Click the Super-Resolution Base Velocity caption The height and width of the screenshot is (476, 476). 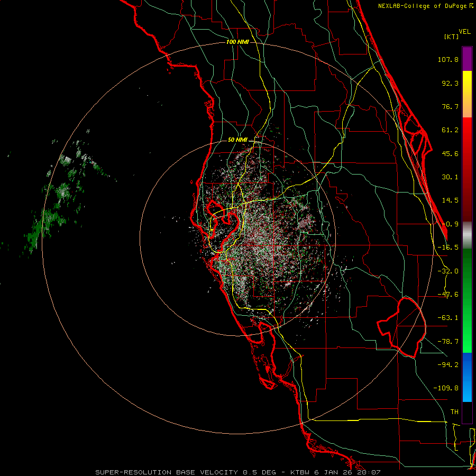coord(237,472)
